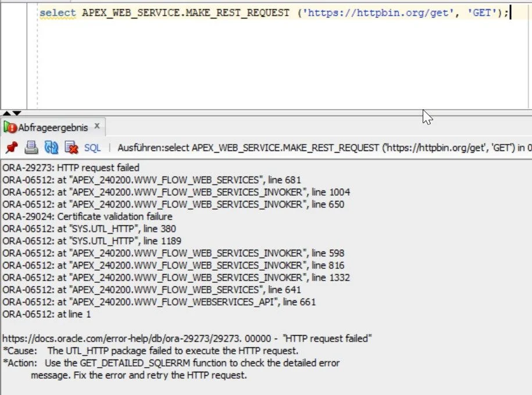Image resolution: width=532 pixels, height=395 pixels.
Task: Click the docs.oracle.com error-help URL
Action: (122, 339)
